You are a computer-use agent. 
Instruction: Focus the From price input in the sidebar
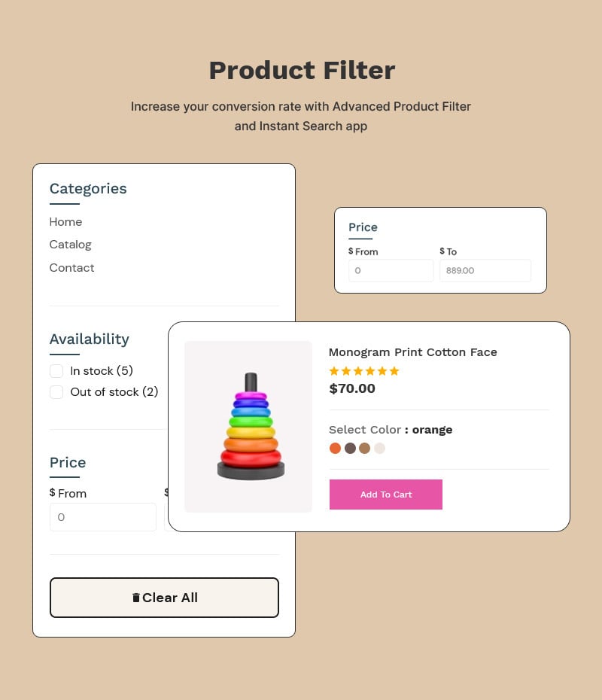click(103, 517)
